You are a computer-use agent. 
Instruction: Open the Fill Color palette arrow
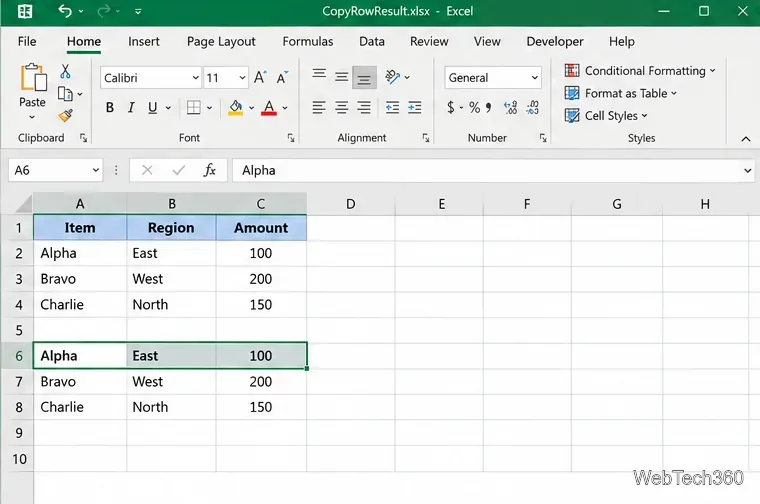(252, 108)
